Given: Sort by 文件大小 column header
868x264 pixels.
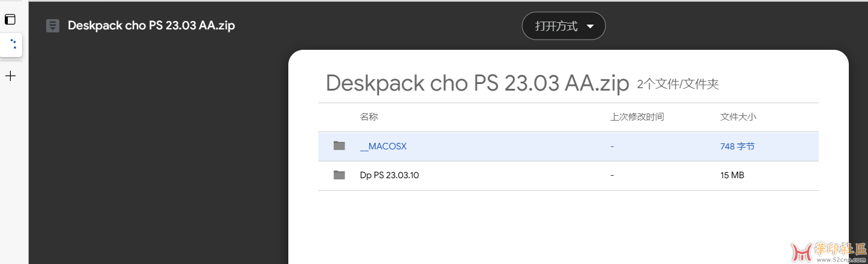Looking at the screenshot, I should pyautogui.click(x=738, y=117).
